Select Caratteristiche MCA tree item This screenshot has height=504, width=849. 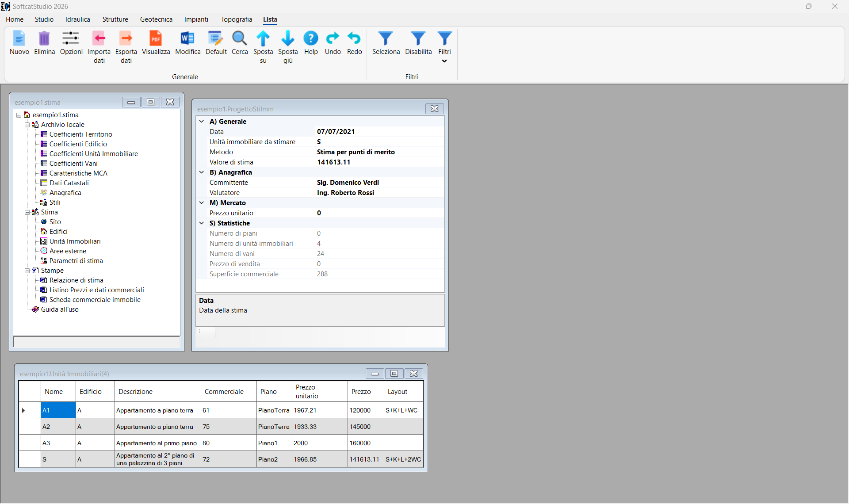click(78, 173)
